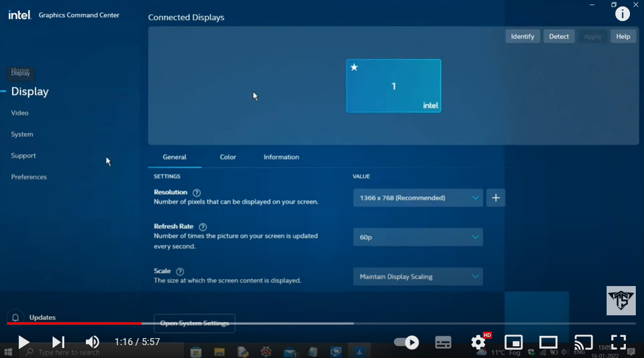The image size is (644, 358).
Task: Mute the video volume
Action: [92, 342]
